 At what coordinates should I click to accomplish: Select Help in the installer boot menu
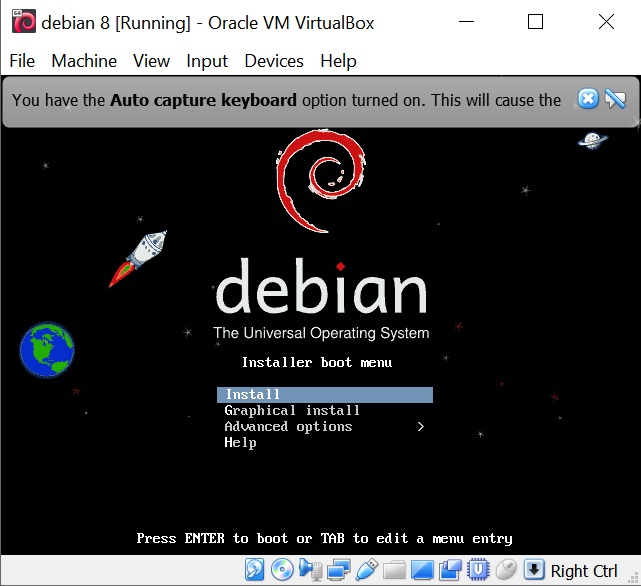(x=240, y=442)
